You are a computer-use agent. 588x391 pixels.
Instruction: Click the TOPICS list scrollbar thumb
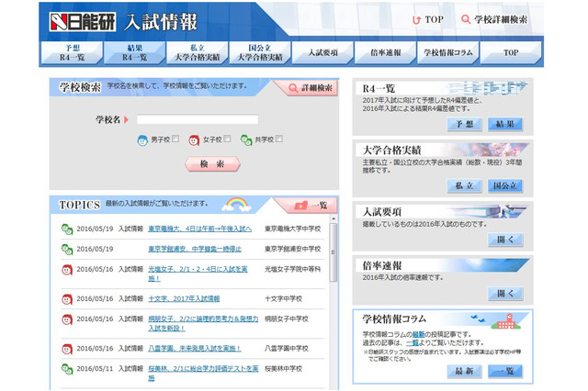coord(334,252)
